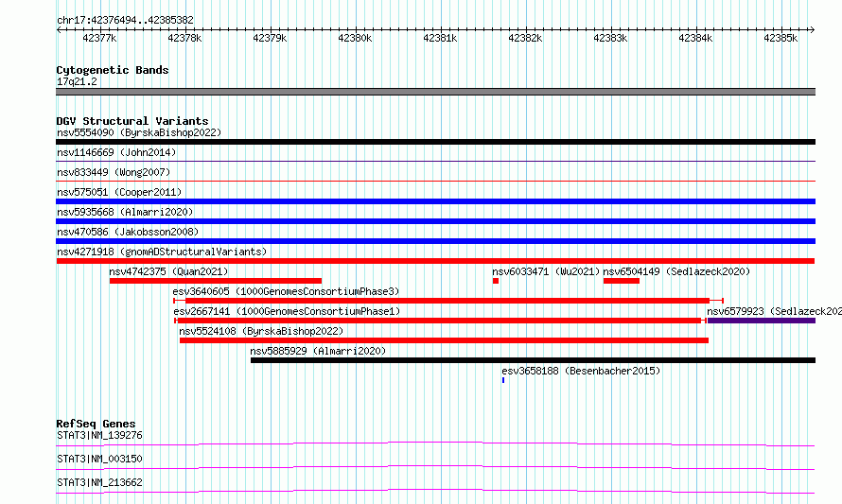This screenshot has width=842, height=504.
Task: Click the tiny esv3658188 Besenbacher2015 blue marker
Action: [x=503, y=380]
